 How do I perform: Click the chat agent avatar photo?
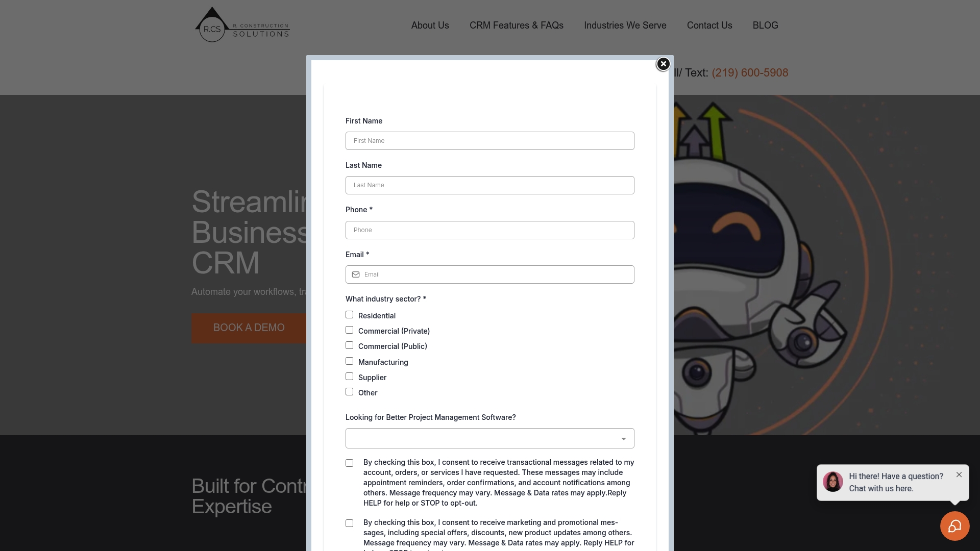pos(832,482)
